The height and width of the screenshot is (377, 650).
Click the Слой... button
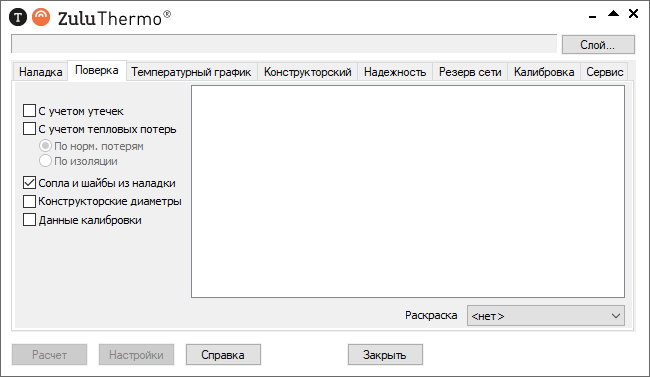coord(598,45)
